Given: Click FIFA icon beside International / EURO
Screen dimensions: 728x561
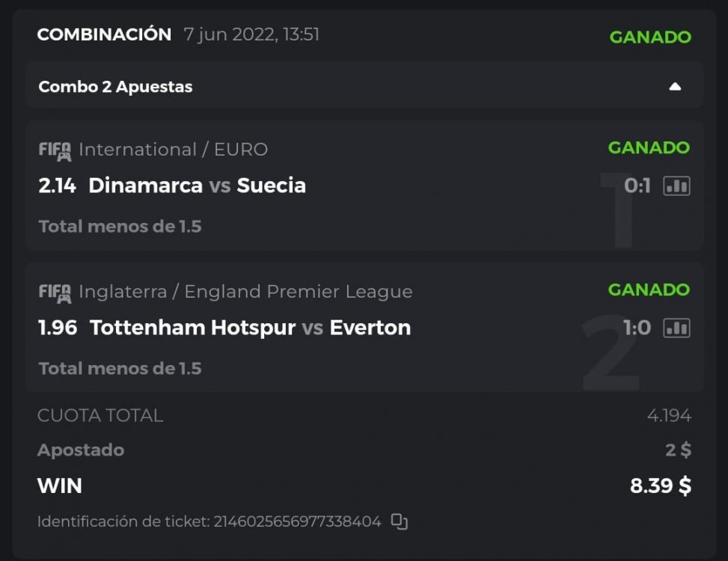Looking at the screenshot, I should tap(55, 150).
